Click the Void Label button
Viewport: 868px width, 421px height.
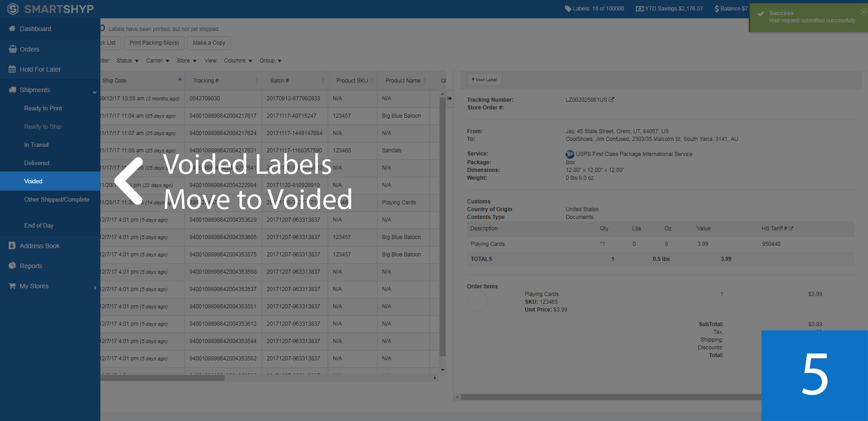click(x=484, y=80)
